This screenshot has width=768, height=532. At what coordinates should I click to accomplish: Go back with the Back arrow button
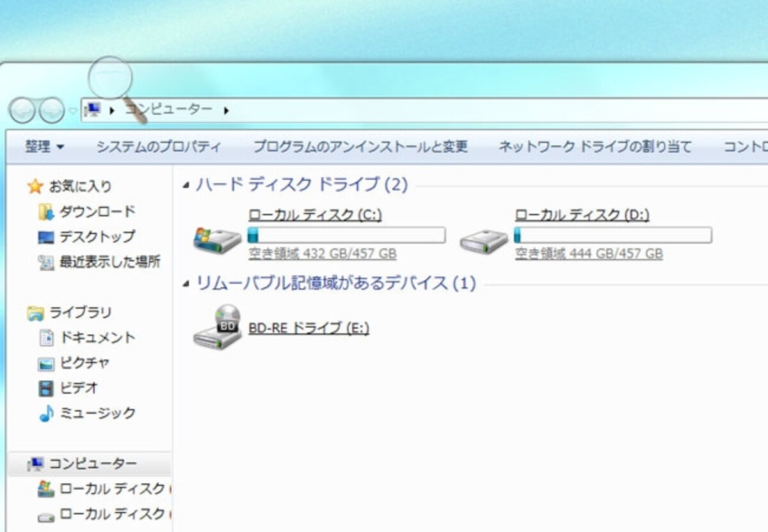tap(22, 111)
